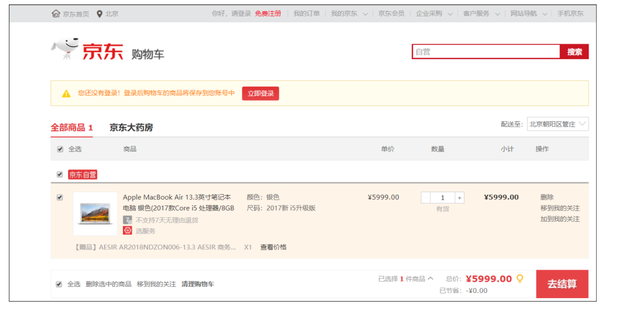The image size is (644, 309).
Task: Click the search input field with 自营
Action: click(x=486, y=52)
